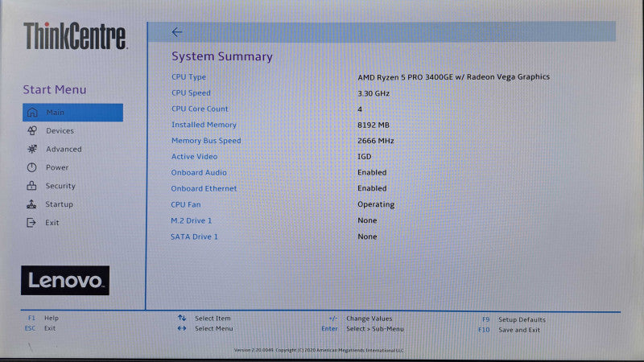Click the American Megatrends version copyright line

[319, 350]
